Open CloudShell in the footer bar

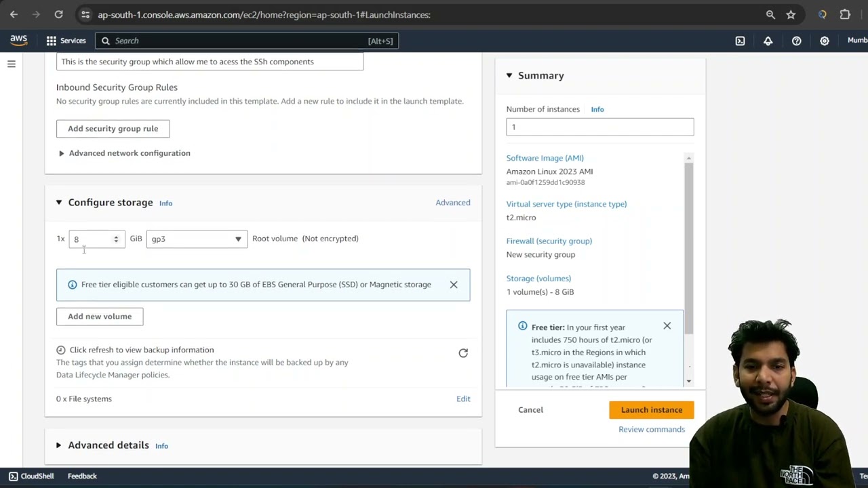tap(31, 476)
